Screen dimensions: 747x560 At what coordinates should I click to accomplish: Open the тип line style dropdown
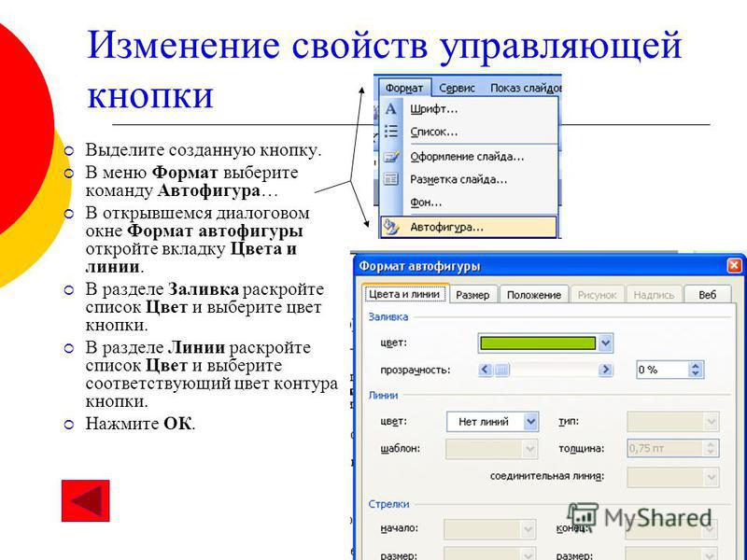point(672,422)
